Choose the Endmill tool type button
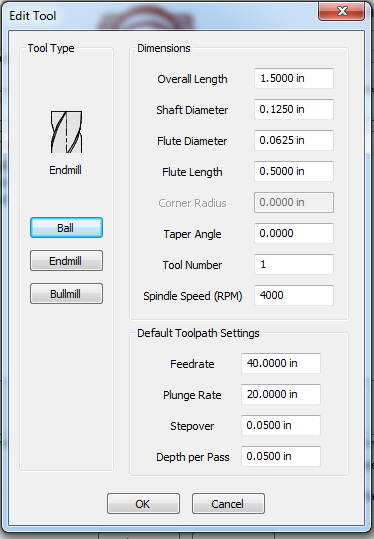Viewport: 374px width, 539px height. pyautogui.click(x=66, y=261)
